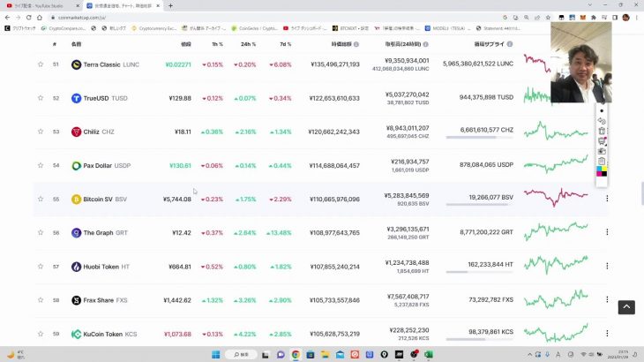
Task: Select the CoinMarketCap browser tab
Action: 124,6
